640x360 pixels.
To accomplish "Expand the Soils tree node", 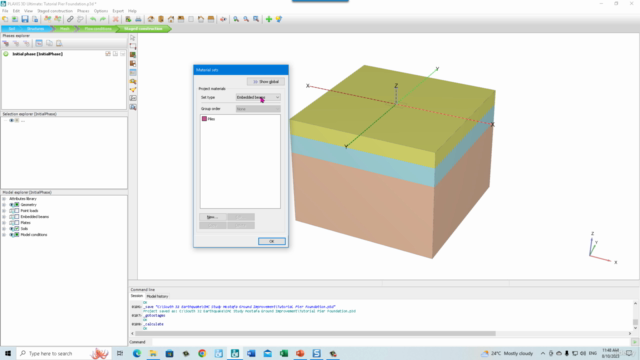I will click(4, 229).
